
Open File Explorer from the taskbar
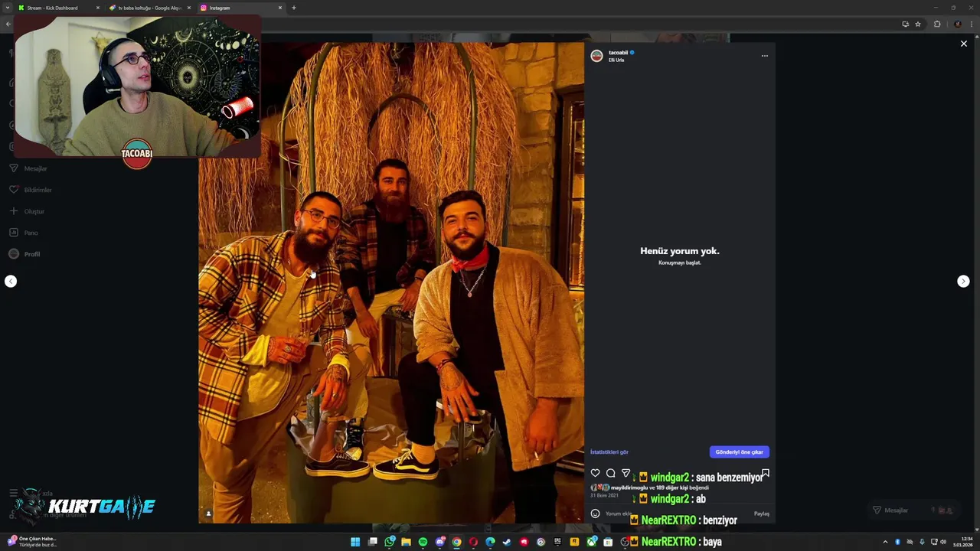(x=406, y=542)
